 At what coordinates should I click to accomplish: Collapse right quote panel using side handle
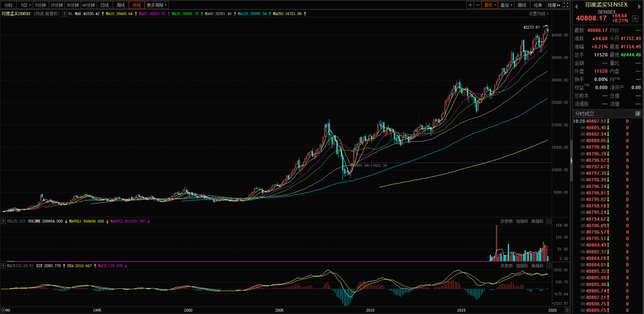click(x=571, y=160)
